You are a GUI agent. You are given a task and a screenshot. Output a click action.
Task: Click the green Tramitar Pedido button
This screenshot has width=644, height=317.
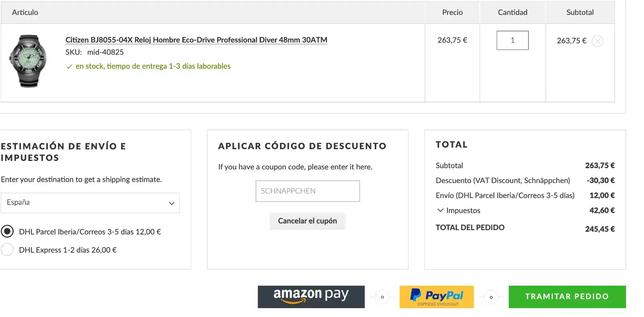tap(567, 297)
